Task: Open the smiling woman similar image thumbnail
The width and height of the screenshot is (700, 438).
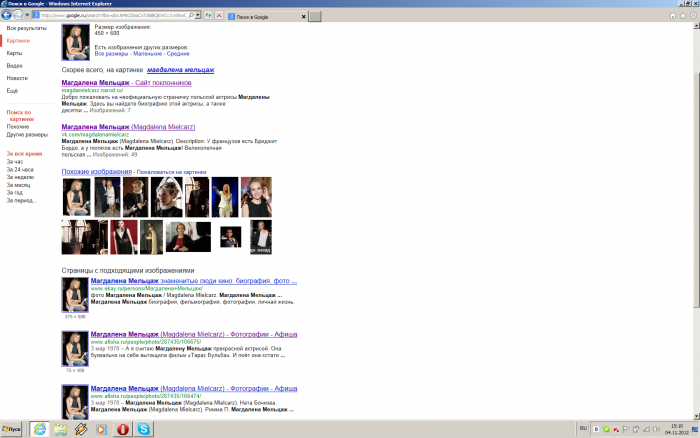Action: click(x=256, y=197)
